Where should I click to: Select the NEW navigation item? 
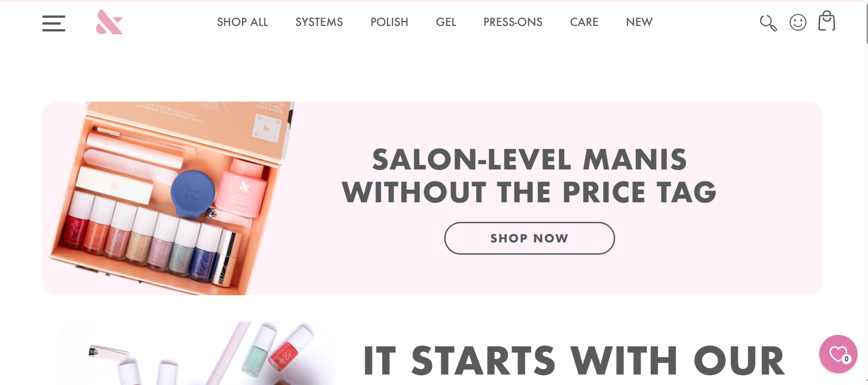coord(639,22)
